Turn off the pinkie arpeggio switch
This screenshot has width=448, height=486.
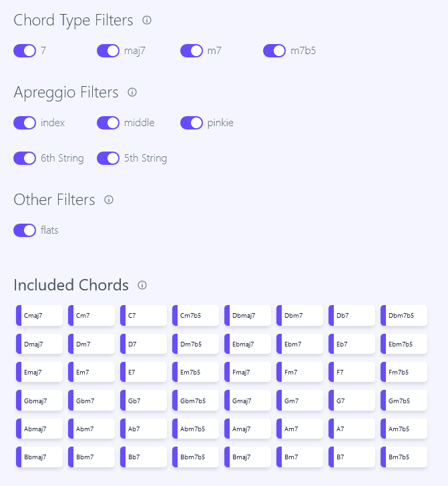point(192,123)
